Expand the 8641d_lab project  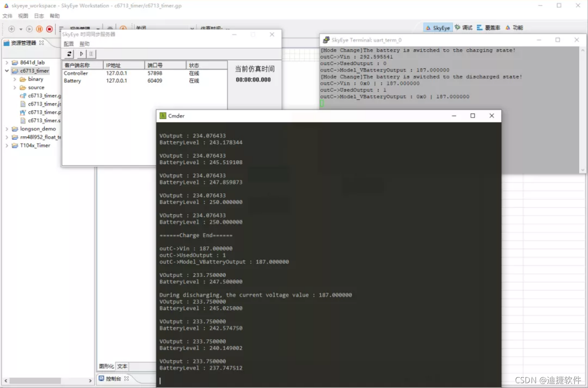pyautogui.click(x=7, y=63)
